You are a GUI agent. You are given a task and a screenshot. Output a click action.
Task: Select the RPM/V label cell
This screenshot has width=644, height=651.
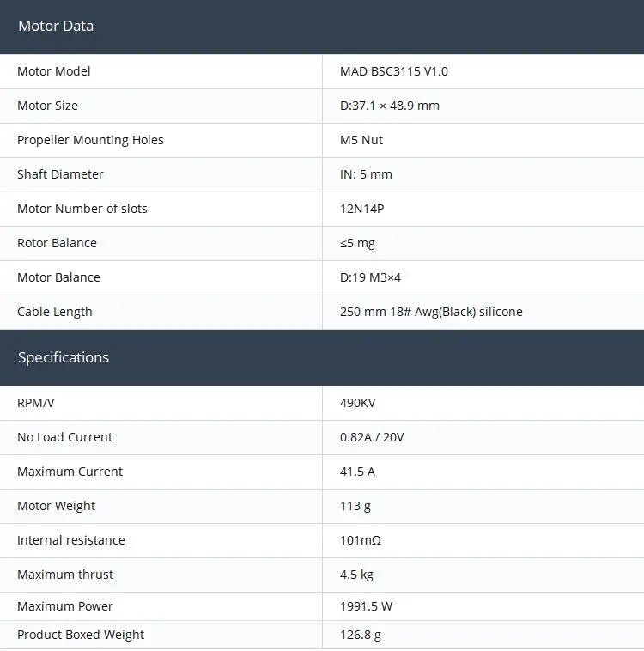[36, 403]
